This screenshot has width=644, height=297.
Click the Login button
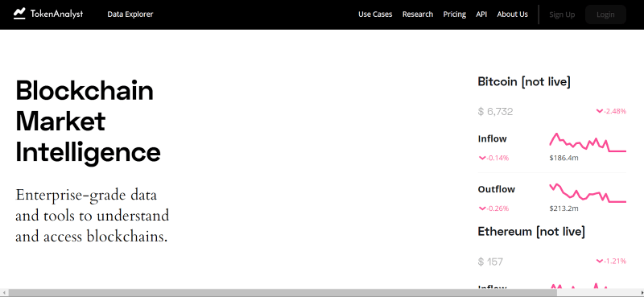click(605, 14)
